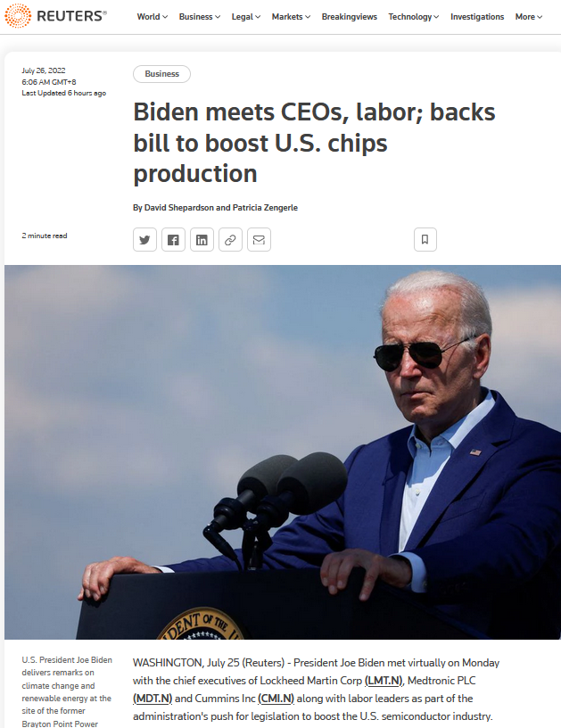The height and width of the screenshot is (728, 561).
Task: Open the MDT.N ticker link
Action: point(153,699)
